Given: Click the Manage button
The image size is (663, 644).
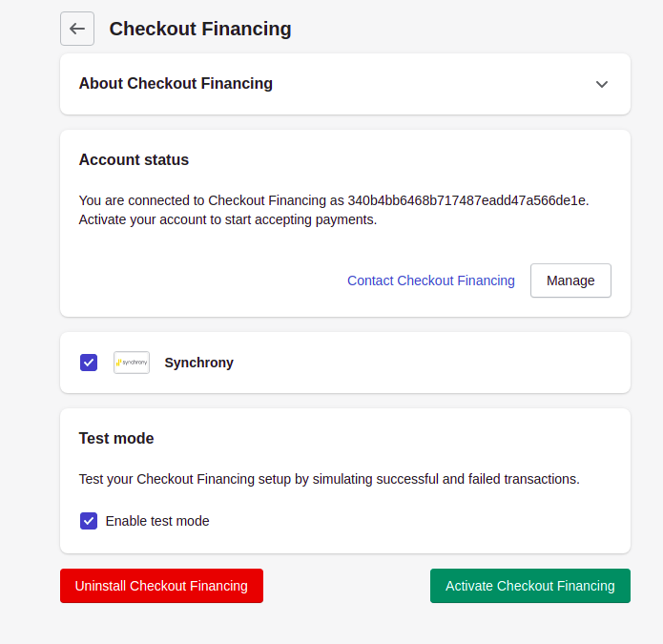Looking at the screenshot, I should 570,280.
